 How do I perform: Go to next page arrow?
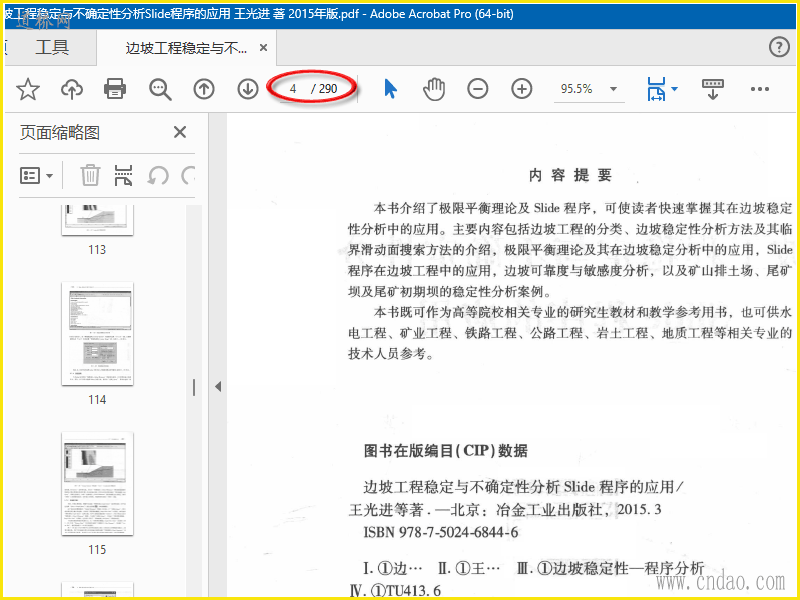248,89
